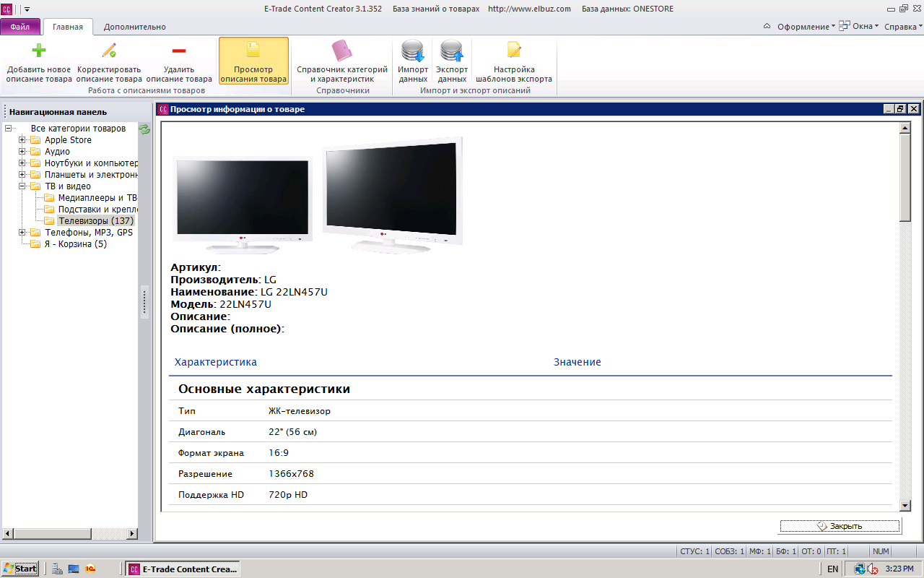
Task: Click the '1366x768' resolution value
Action: [291, 474]
